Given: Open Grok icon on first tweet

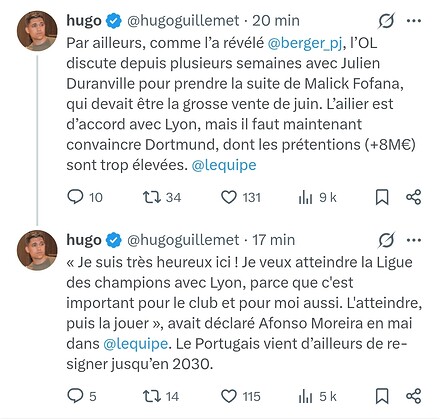Looking at the screenshot, I should coord(387,21).
